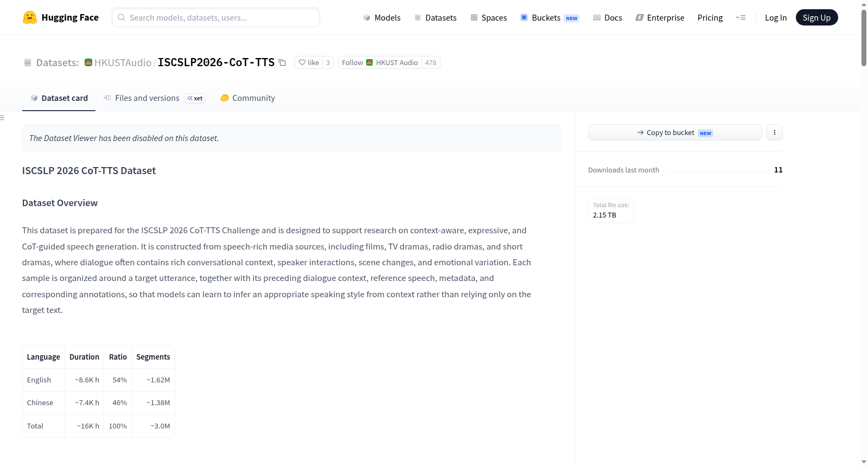
Task: Click the sidebar toggle lines icon on the left edge
Action: (x=2, y=118)
